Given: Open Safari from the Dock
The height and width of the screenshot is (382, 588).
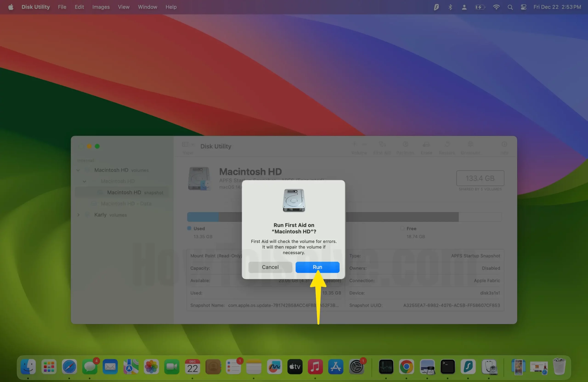Looking at the screenshot, I should (x=69, y=366).
